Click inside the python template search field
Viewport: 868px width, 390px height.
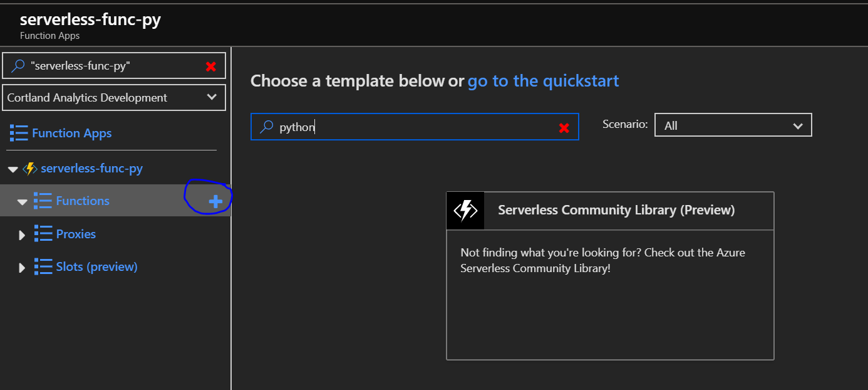(413, 127)
